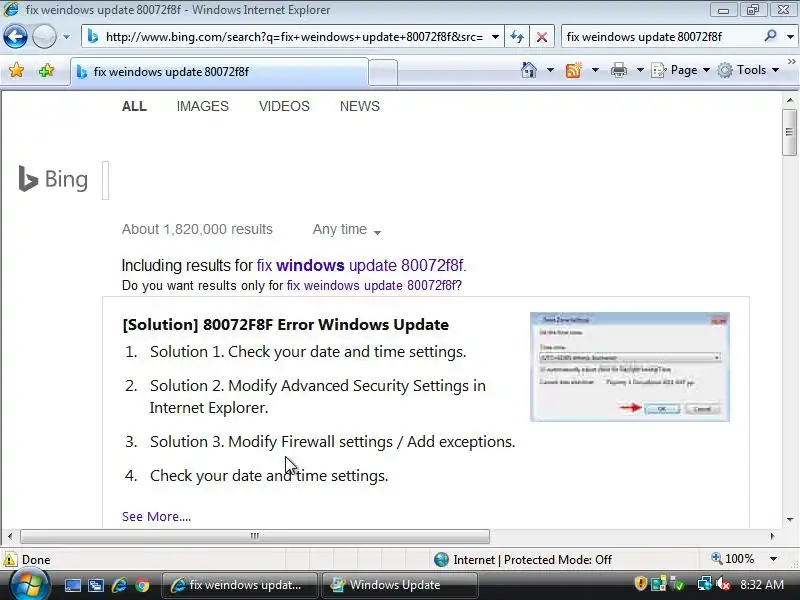Expand the Print options dropdown arrow
800x600 pixels.
coord(640,70)
